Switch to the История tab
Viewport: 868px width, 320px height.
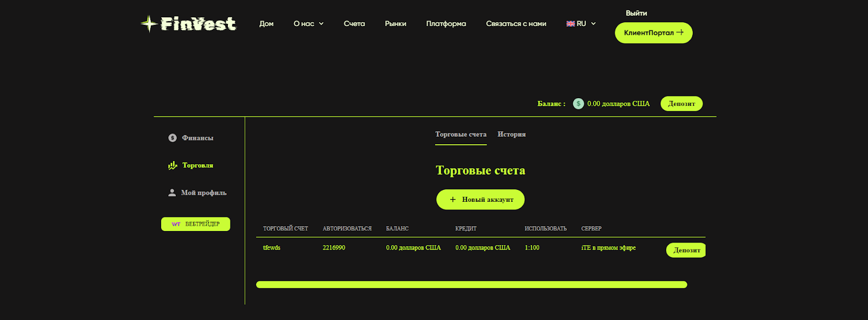click(512, 135)
